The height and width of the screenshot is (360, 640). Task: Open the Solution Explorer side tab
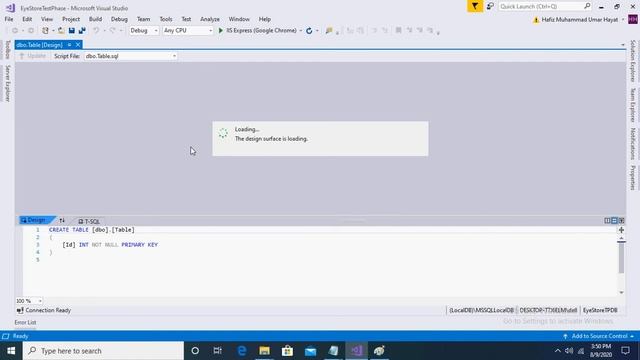pos(633,61)
